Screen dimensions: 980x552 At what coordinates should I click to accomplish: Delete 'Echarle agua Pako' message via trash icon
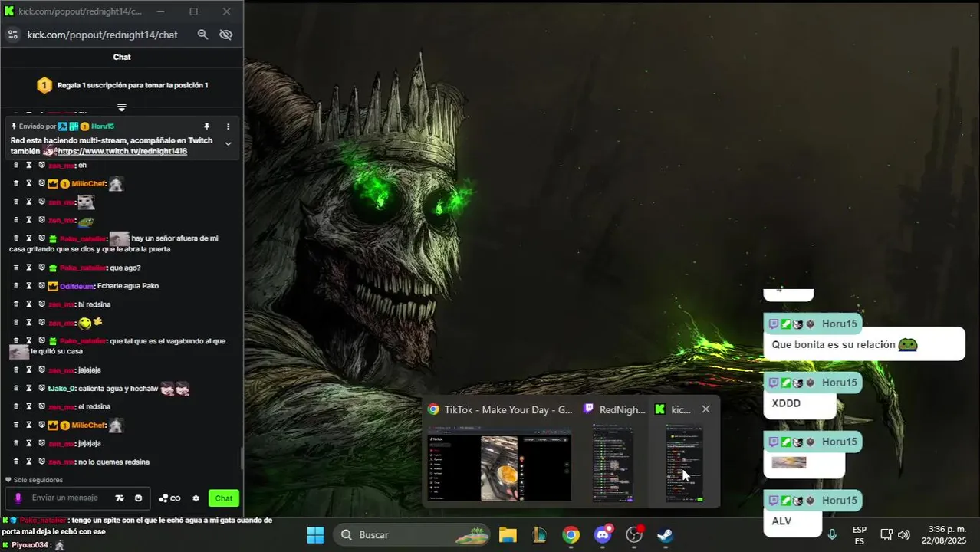click(15, 286)
